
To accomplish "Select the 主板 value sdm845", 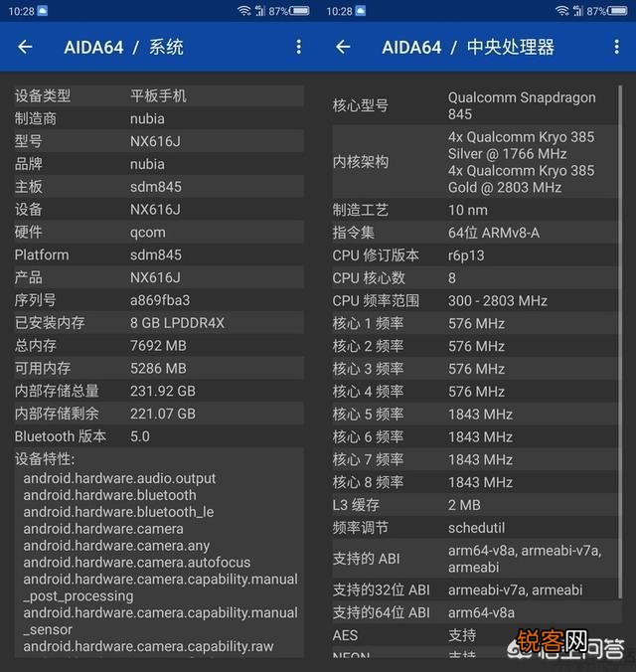I will point(156,187).
